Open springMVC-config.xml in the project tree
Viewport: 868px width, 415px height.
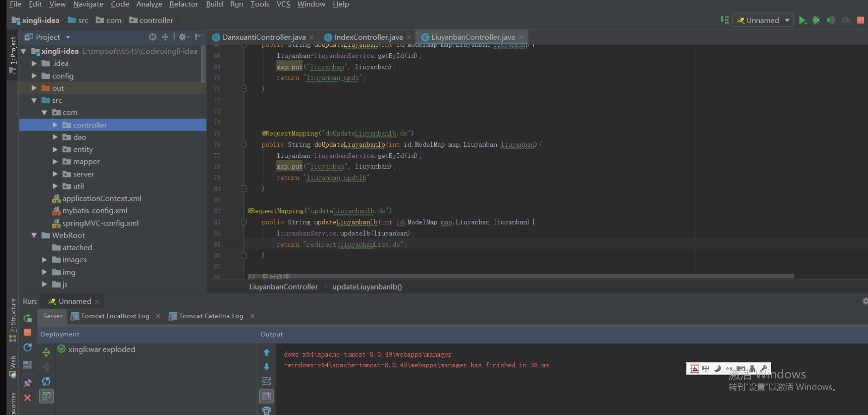point(100,223)
